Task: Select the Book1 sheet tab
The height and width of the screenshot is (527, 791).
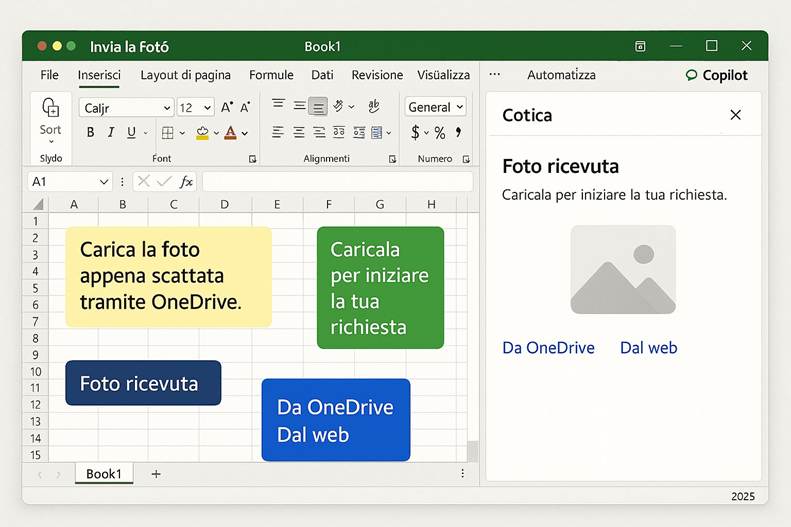Action: [x=104, y=474]
